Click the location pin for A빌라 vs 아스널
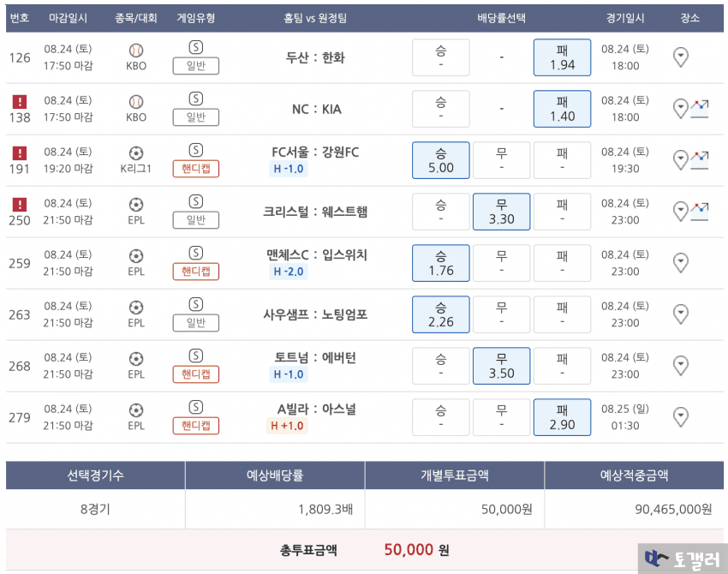The height and width of the screenshot is (574, 728). [x=681, y=417]
